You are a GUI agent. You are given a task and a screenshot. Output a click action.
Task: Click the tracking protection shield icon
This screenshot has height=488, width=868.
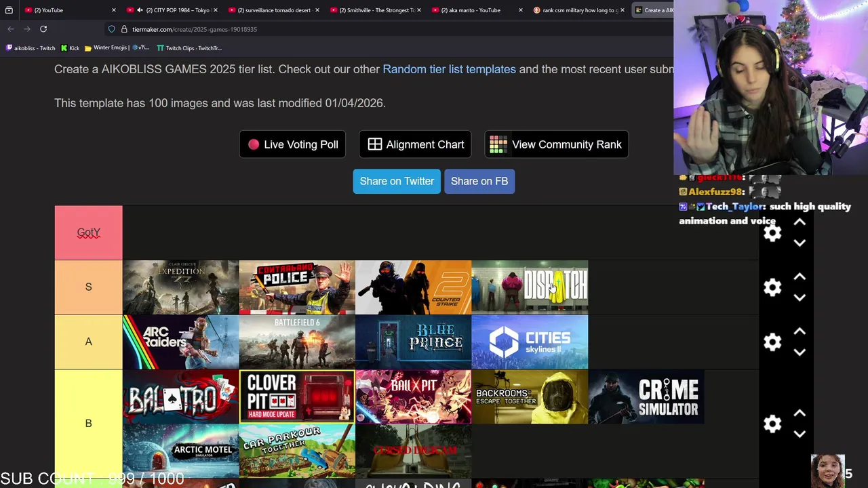pos(112,29)
